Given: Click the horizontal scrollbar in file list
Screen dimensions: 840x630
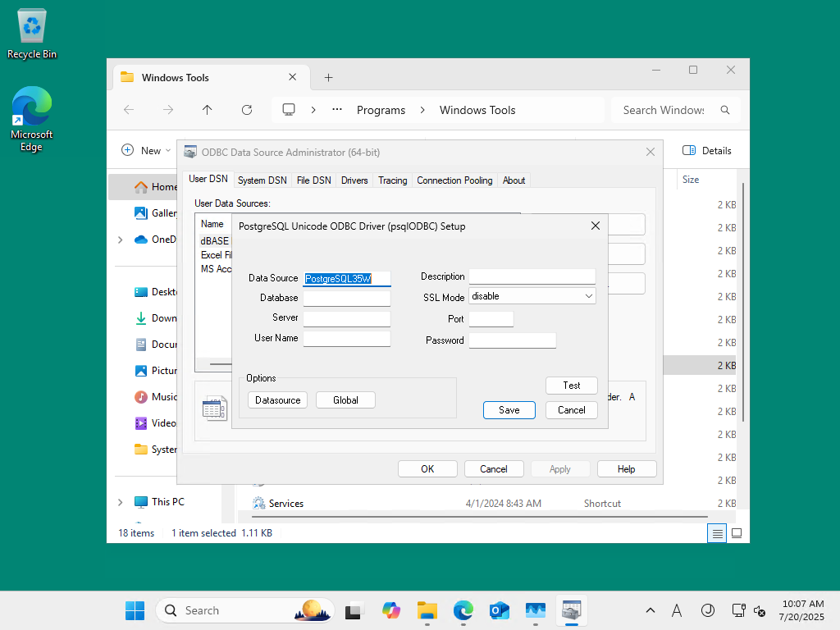Looking at the screenshot, I should click(x=479, y=517).
